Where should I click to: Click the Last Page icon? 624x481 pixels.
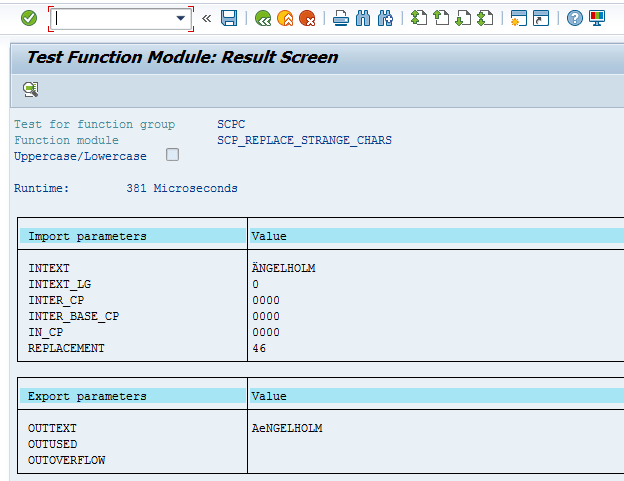485,18
